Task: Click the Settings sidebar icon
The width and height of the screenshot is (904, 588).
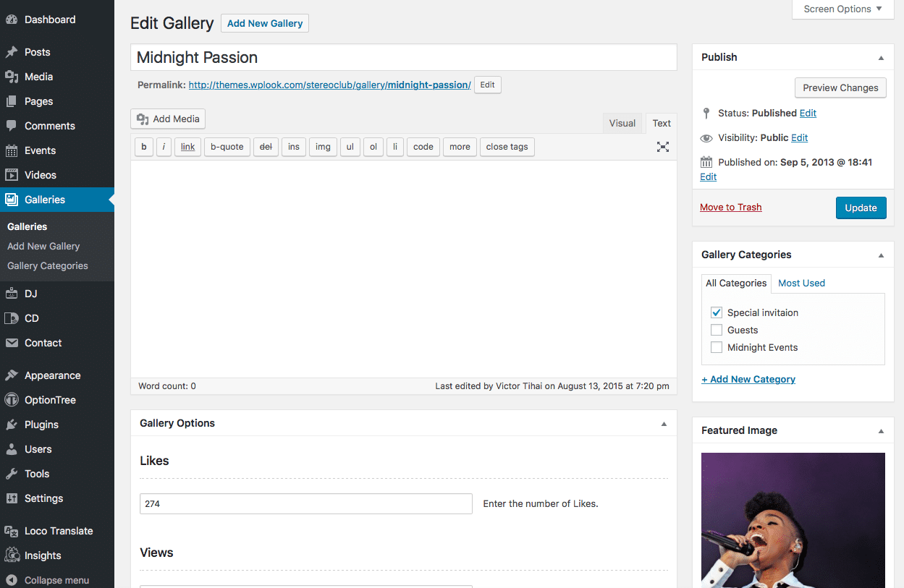Action: pos(12,498)
